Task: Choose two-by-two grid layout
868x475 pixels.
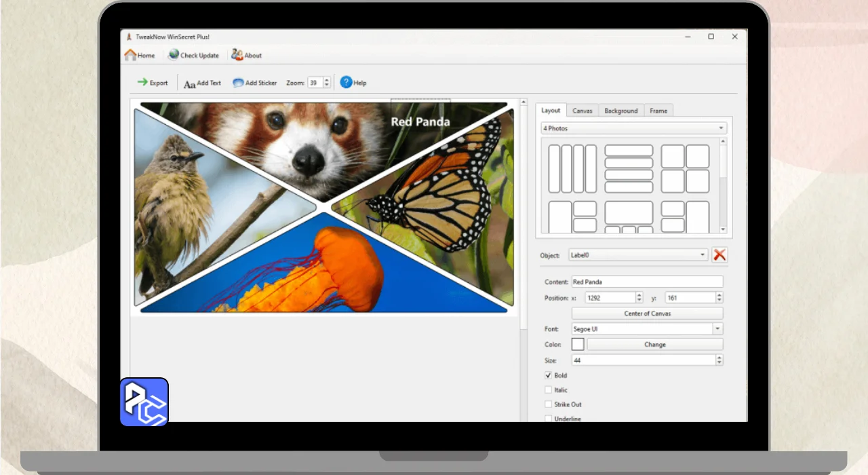Action: pyautogui.click(x=685, y=169)
